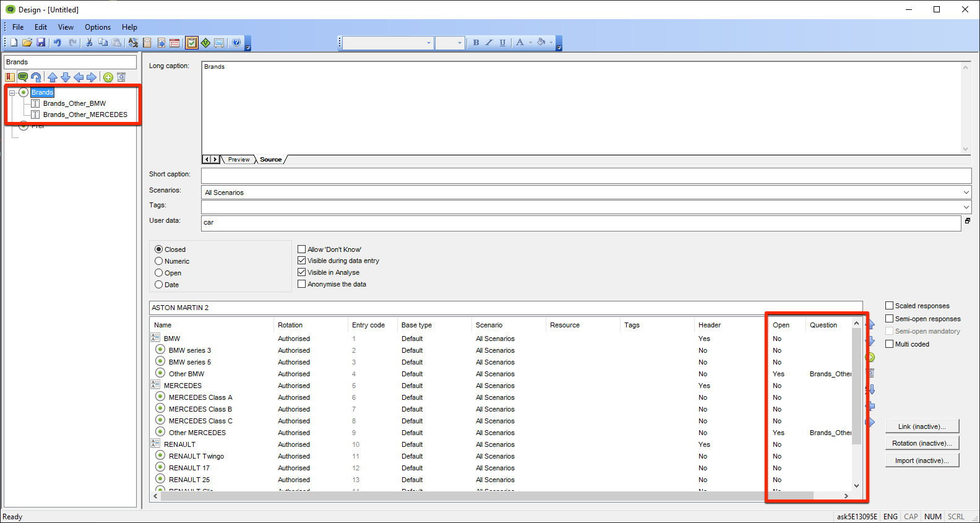Open the font size dropdown
This screenshot has height=523, width=980.
coord(460,43)
